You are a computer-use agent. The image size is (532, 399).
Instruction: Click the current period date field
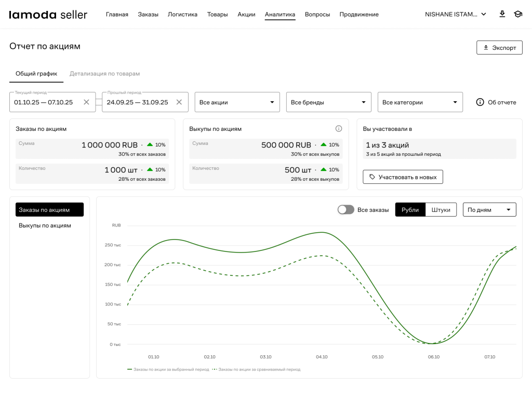(46, 102)
